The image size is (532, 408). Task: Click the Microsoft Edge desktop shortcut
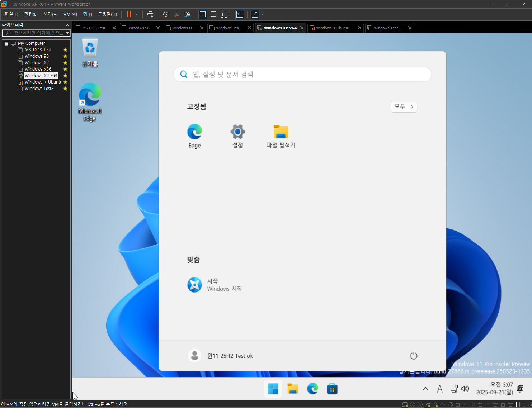(x=90, y=102)
